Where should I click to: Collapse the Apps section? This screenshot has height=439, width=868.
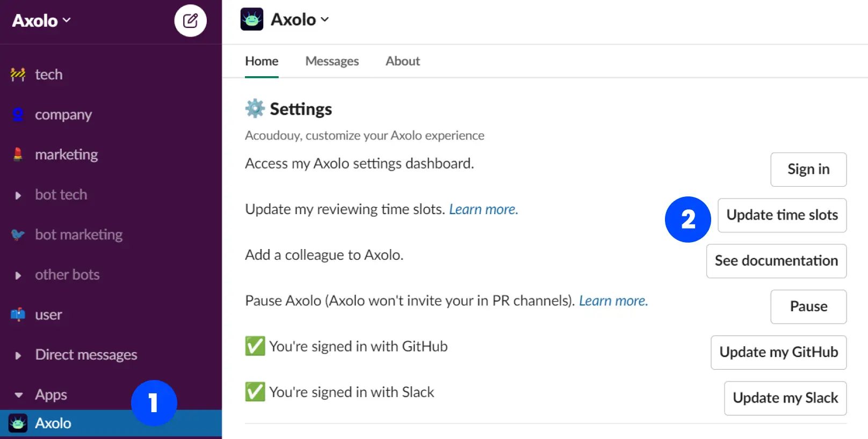pos(18,395)
